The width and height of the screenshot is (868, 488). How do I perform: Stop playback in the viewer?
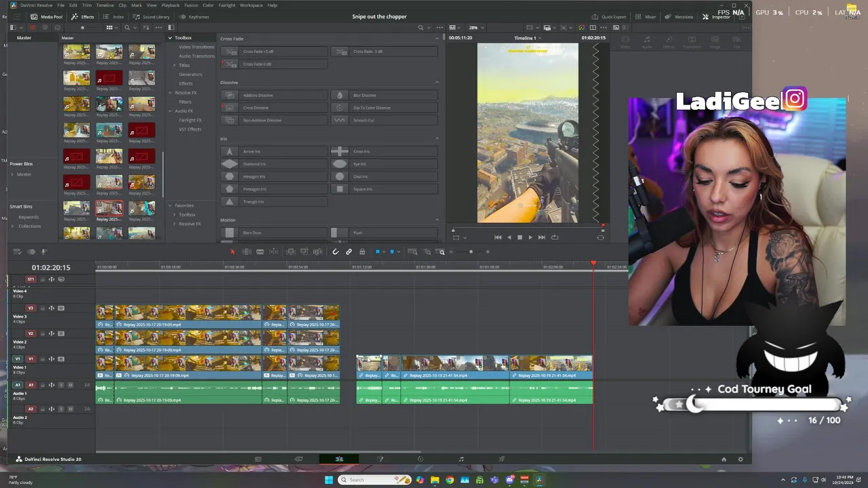click(519, 237)
